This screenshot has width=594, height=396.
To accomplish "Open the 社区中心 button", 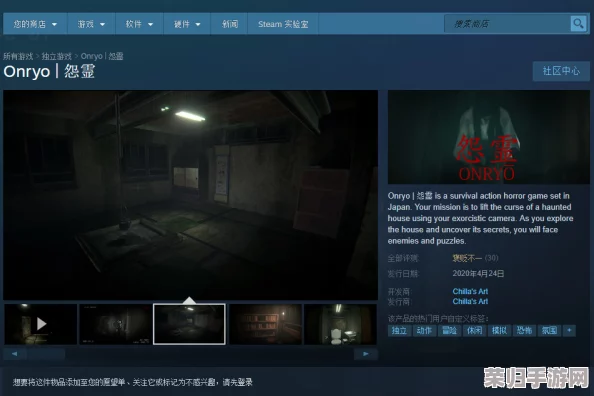I will coord(561,71).
